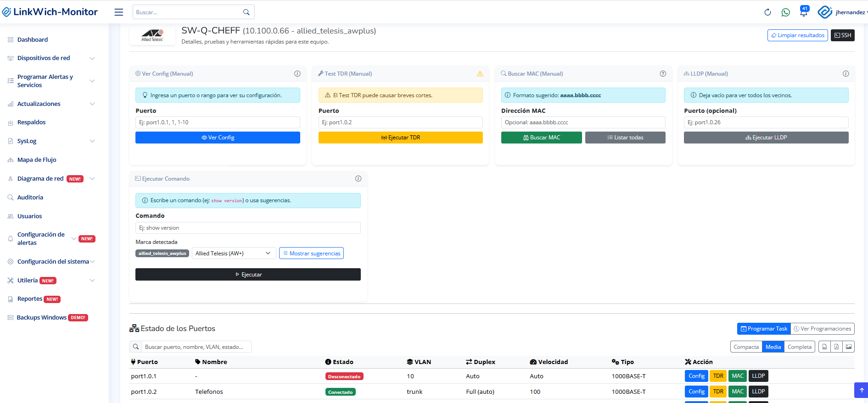Go to Mapa de Flujo page
868x403 pixels.
pyautogui.click(x=37, y=160)
